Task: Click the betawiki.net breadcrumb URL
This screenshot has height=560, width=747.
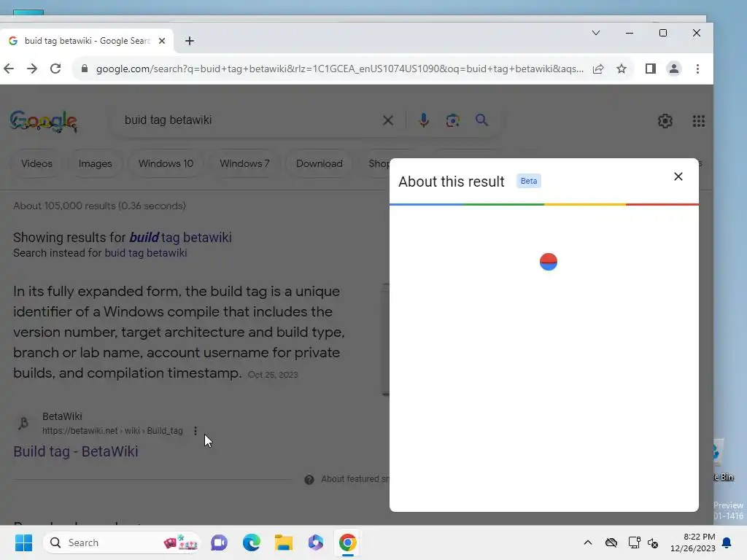Action: tap(112, 431)
